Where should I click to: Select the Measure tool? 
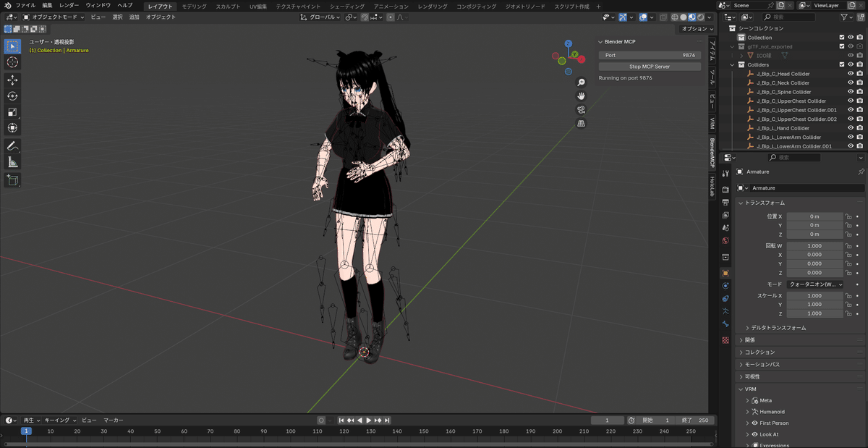[x=12, y=162]
